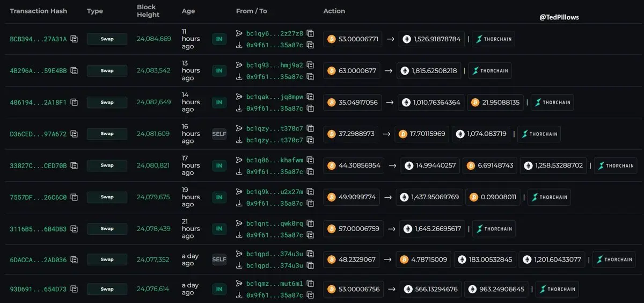Copy 0x9f61...35a87c address in block 24,083,542 row

310,77
